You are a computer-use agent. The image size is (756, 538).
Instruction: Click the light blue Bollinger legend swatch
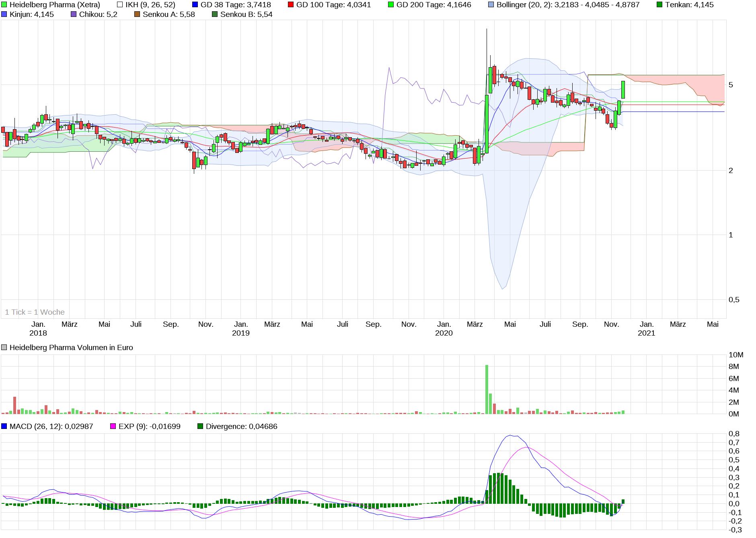pos(491,5)
